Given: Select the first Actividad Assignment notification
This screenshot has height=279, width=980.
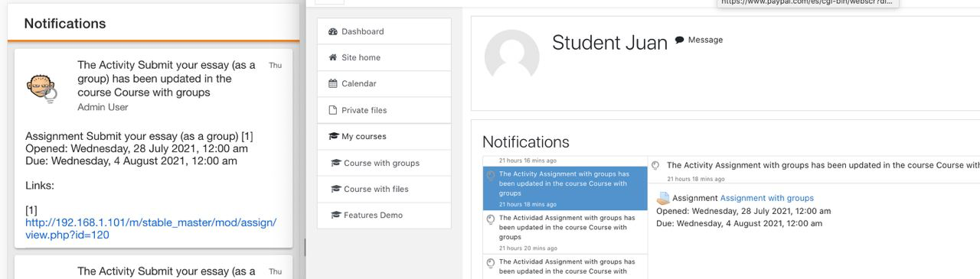Looking at the screenshot, I should pyautogui.click(x=565, y=232).
